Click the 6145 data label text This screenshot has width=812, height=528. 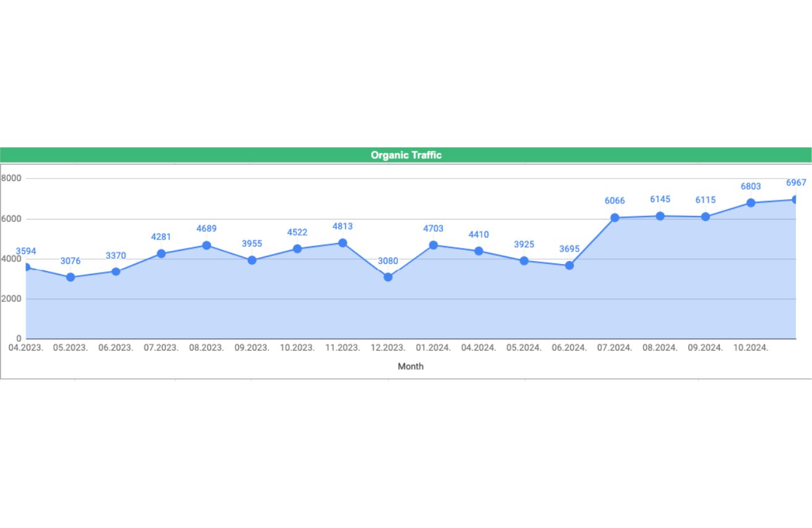(x=660, y=199)
